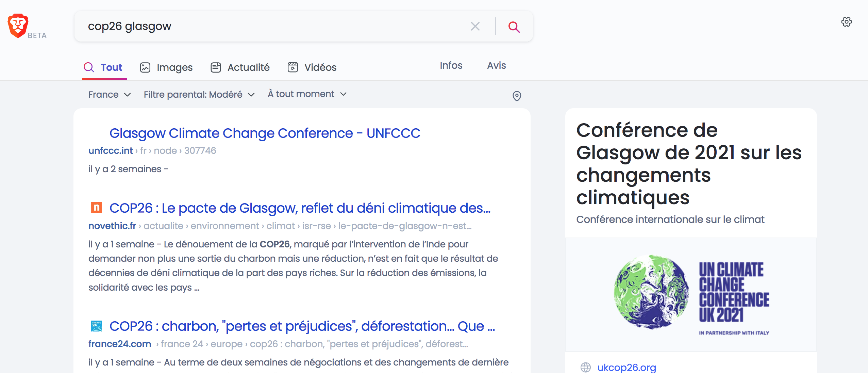
Task: Click the Avis feedback link
Action: tap(496, 65)
